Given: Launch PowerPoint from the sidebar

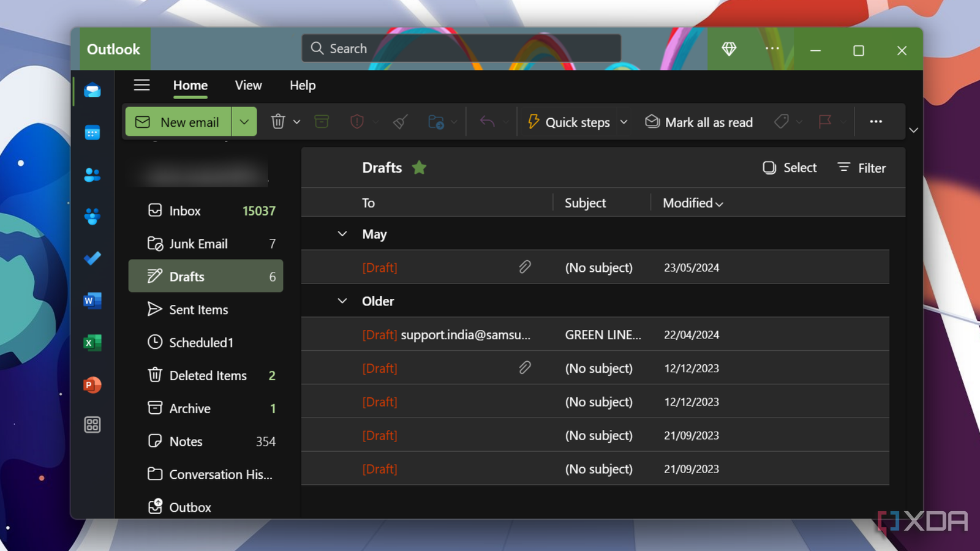Looking at the screenshot, I should click(x=92, y=385).
